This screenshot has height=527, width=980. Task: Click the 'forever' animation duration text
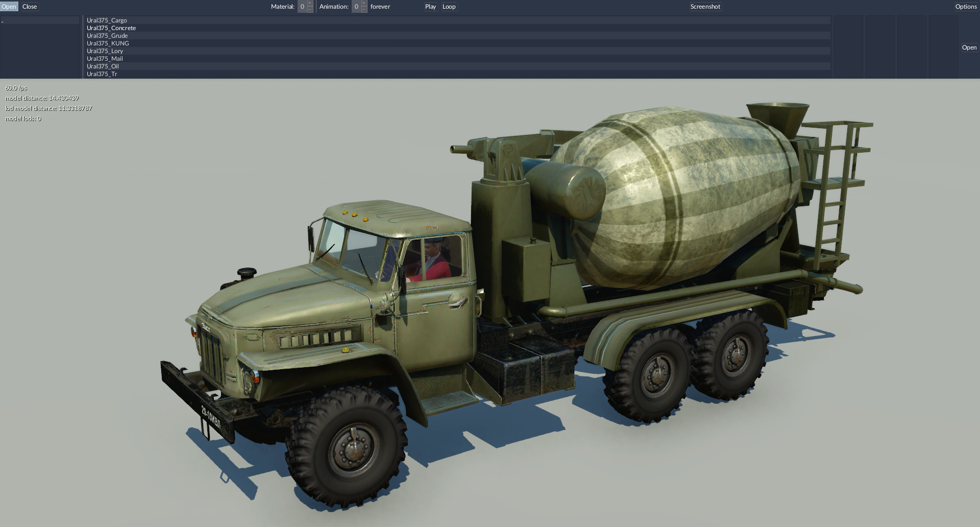tap(380, 7)
